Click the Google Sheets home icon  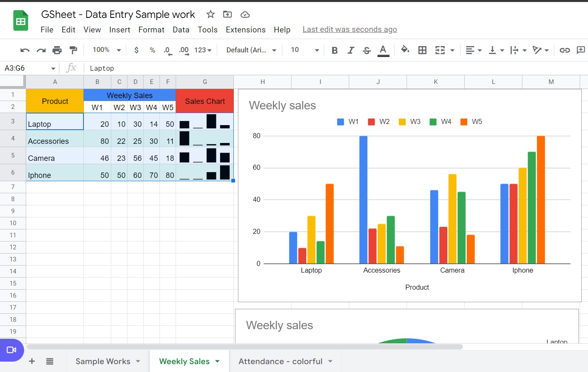pos(20,21)
